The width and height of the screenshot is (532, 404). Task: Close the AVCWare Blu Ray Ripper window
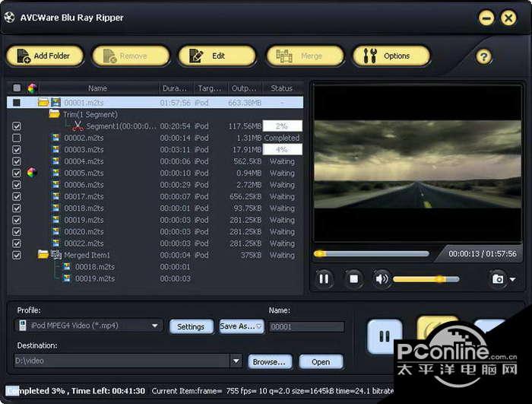coord(508,18)
